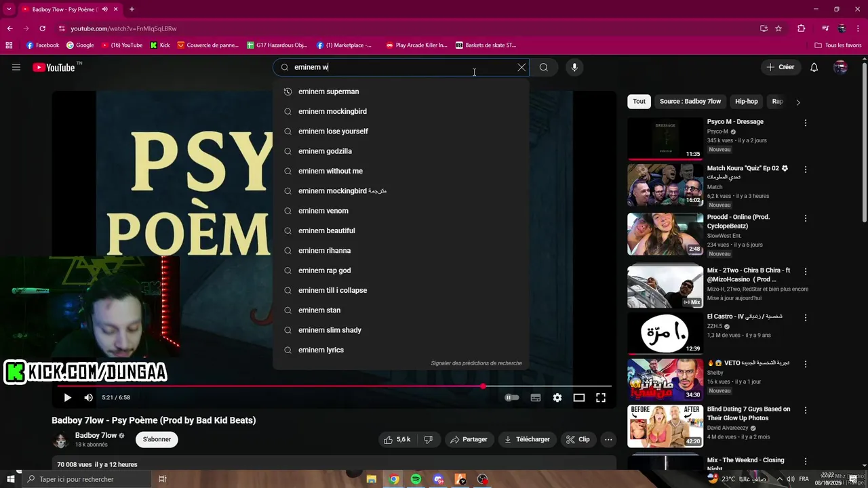The image size is (868, 488).
Task: Open Blind Dating 7 Guys thumbnail
Action: 665,426
